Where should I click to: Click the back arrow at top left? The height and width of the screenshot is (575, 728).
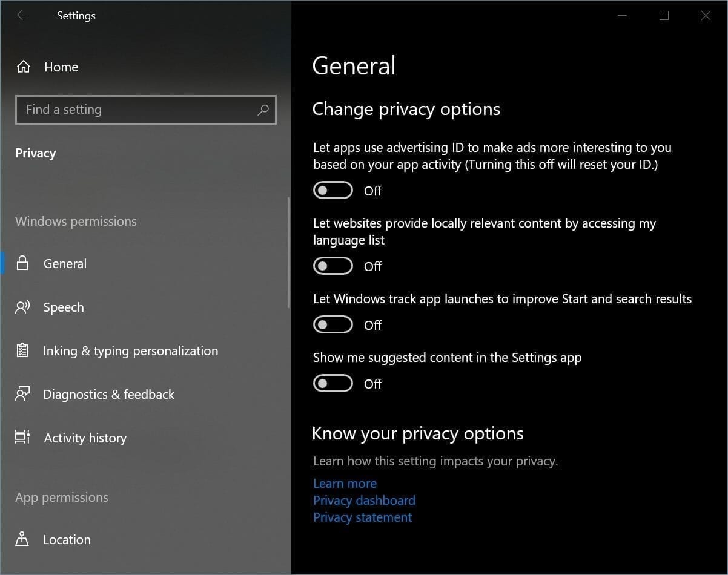[22, 15]
